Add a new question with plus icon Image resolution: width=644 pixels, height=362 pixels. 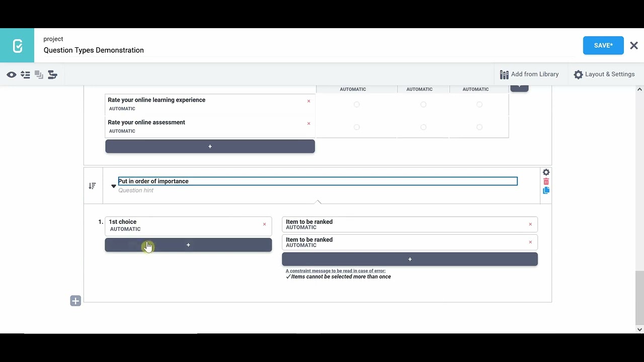pos(75,301)
